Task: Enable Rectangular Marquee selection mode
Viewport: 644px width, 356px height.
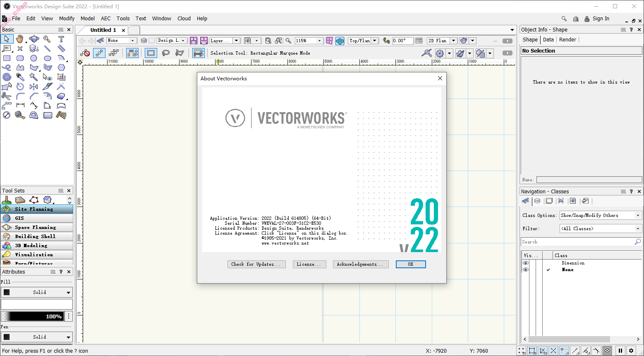Action: coord(151,53)
